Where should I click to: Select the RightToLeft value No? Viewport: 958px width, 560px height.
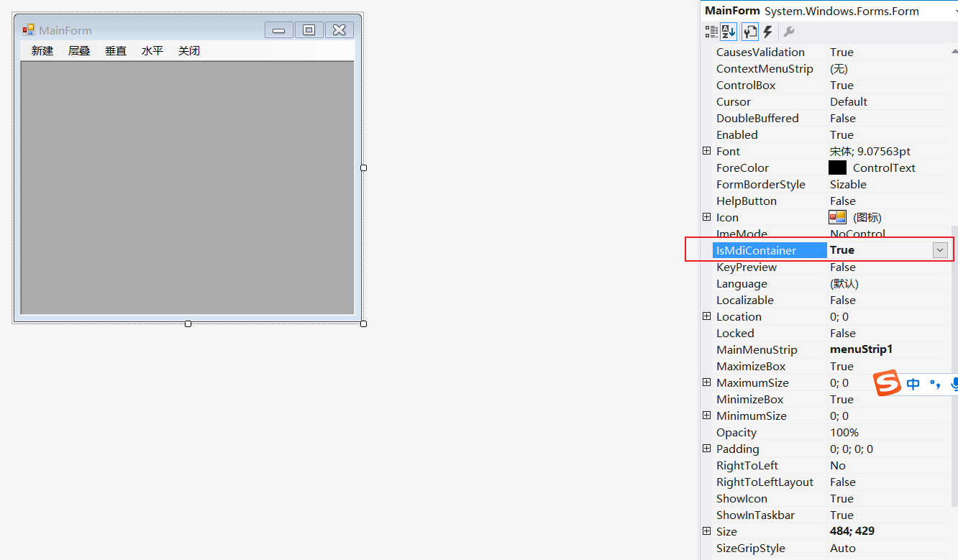[838, 465]
